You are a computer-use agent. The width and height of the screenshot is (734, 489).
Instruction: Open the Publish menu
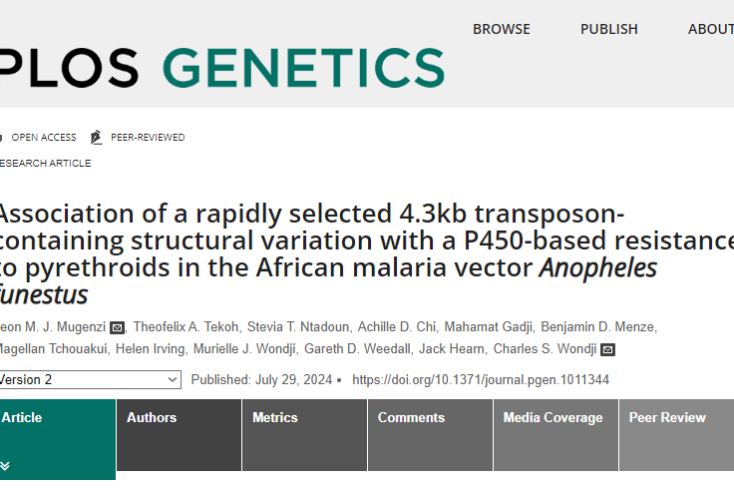tap(609, 29)
